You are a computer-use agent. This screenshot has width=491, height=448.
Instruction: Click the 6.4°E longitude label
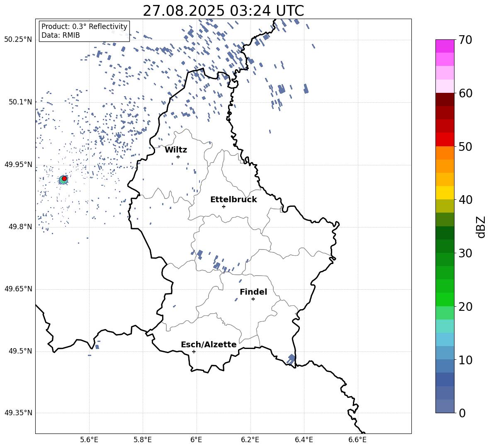pyautogui.click(x=304, y=440)
